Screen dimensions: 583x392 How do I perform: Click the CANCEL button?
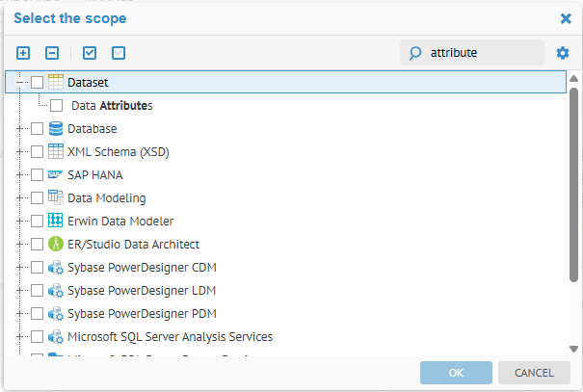click(534, 373)
